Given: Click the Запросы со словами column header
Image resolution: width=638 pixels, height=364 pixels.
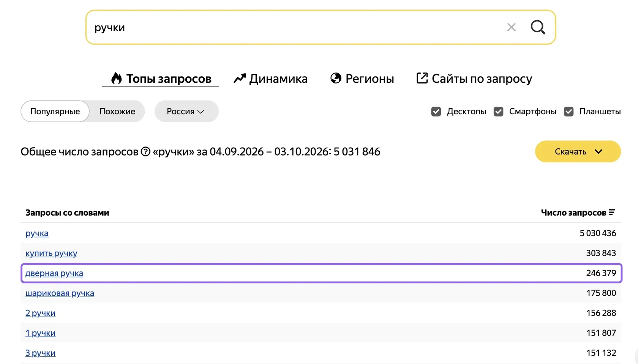Looking at the screenshot, I should point(67,213).
